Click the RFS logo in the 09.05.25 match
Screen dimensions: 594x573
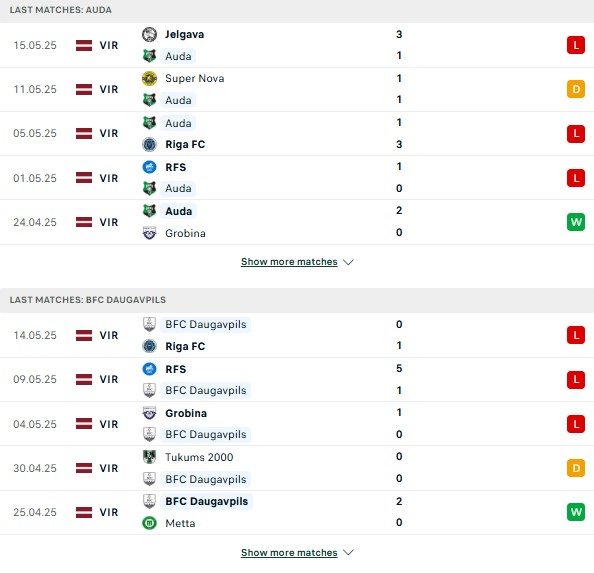click(x=149, y=369)
